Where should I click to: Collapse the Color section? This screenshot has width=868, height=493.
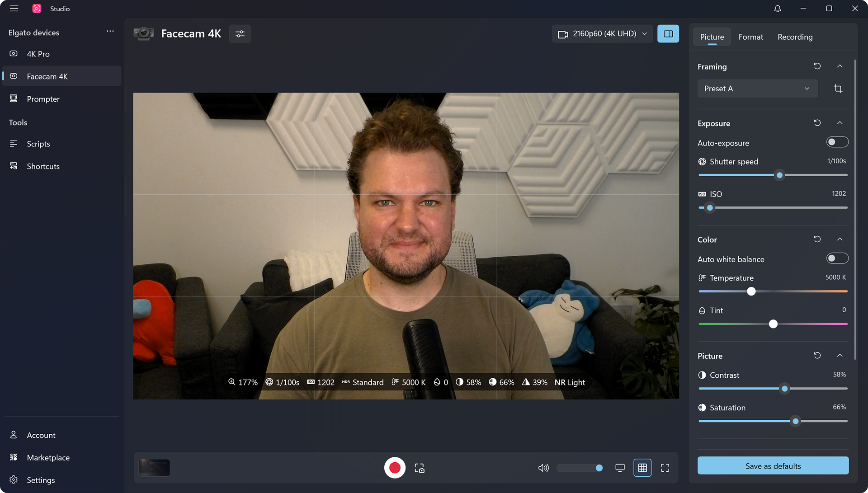click(840, 239)
